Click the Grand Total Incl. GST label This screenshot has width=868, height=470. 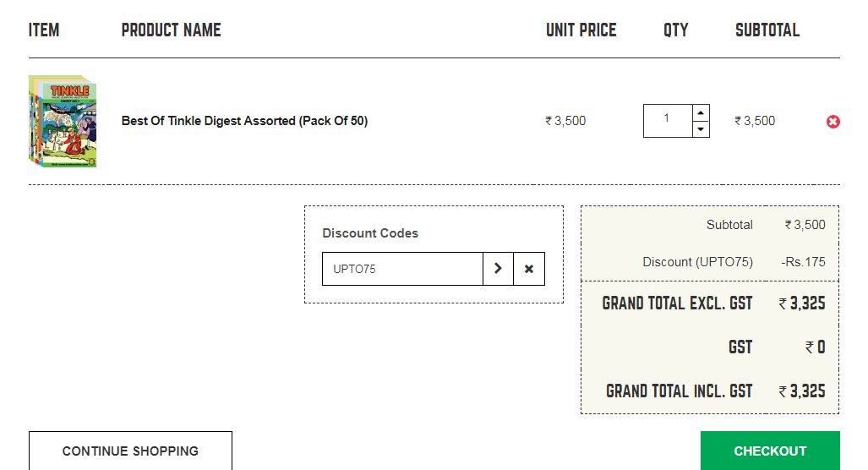(679, 391)
